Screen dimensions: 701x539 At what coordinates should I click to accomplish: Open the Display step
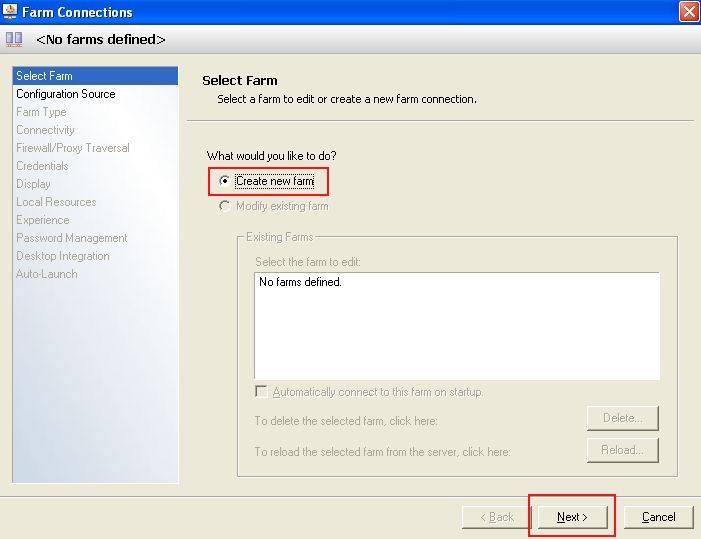coord(95,184)
